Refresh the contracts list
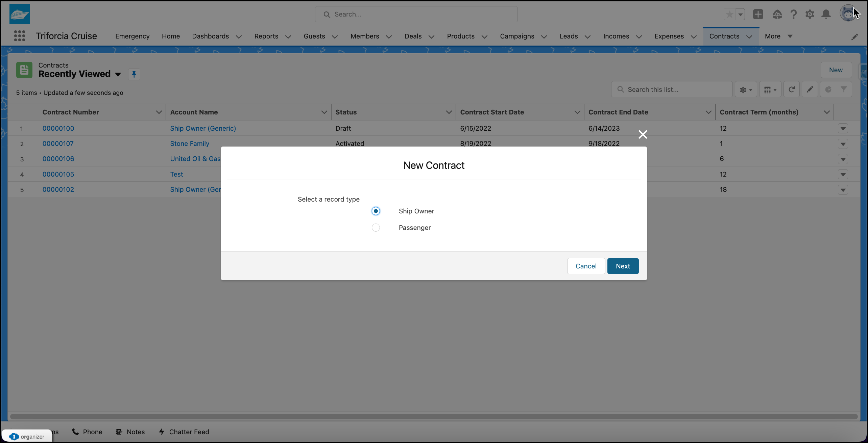This screenshot has width=868, height=443. [x=791, y=89]
